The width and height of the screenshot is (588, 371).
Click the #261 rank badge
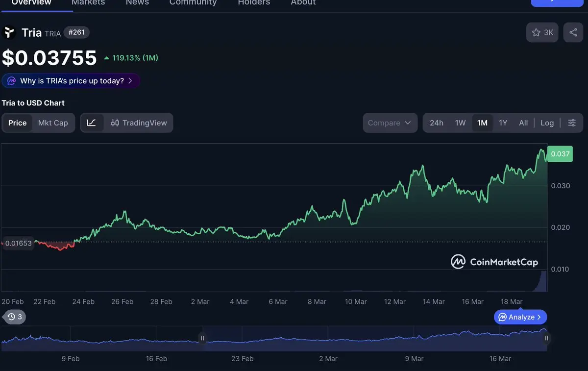(x=76, y=32)
